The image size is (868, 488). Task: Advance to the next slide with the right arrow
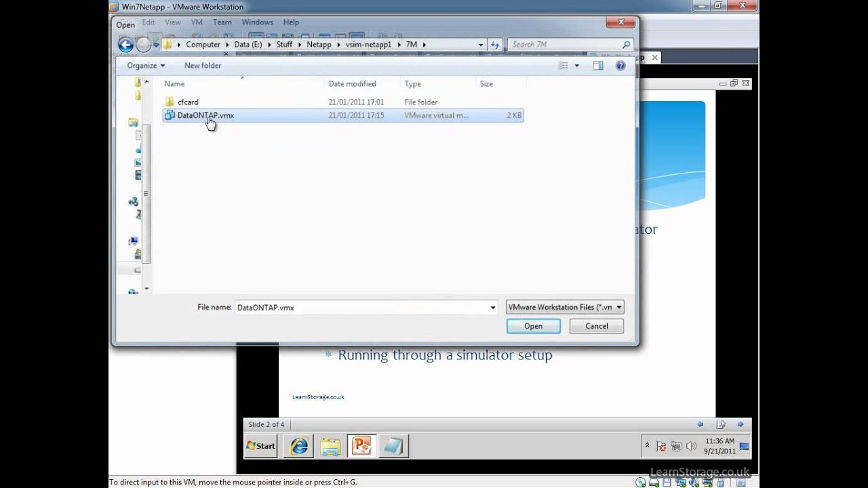click(741, 424)
